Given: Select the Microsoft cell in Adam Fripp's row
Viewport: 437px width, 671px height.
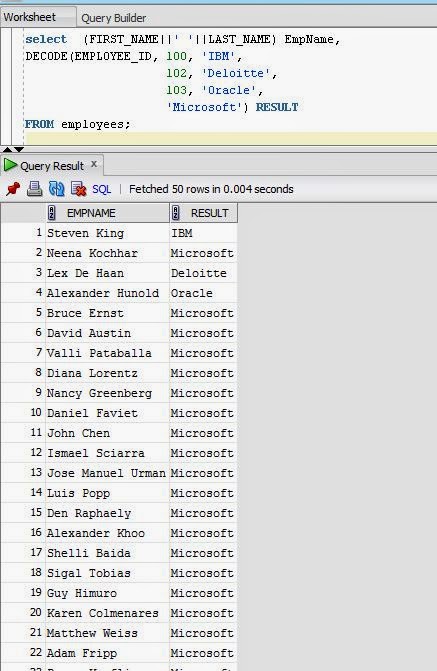Looking at the screenshot, I should coord(203,653).
